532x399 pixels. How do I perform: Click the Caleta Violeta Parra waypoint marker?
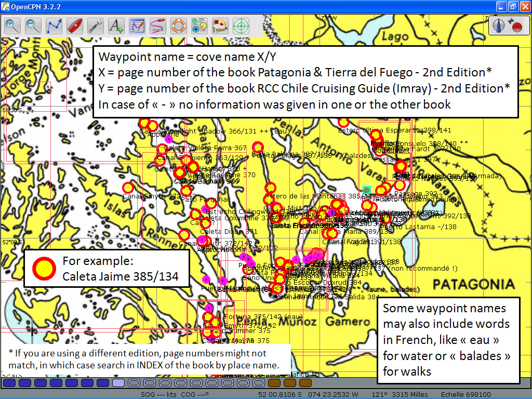point(162,149)
